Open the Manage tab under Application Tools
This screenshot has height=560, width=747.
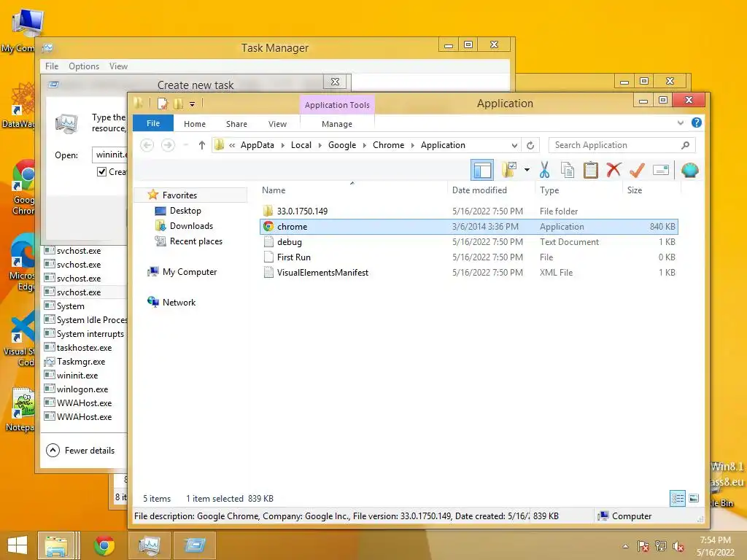(337, 124)
